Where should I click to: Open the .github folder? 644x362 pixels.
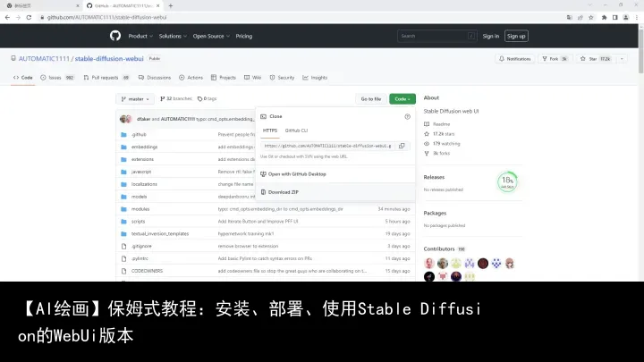[139, 135]
